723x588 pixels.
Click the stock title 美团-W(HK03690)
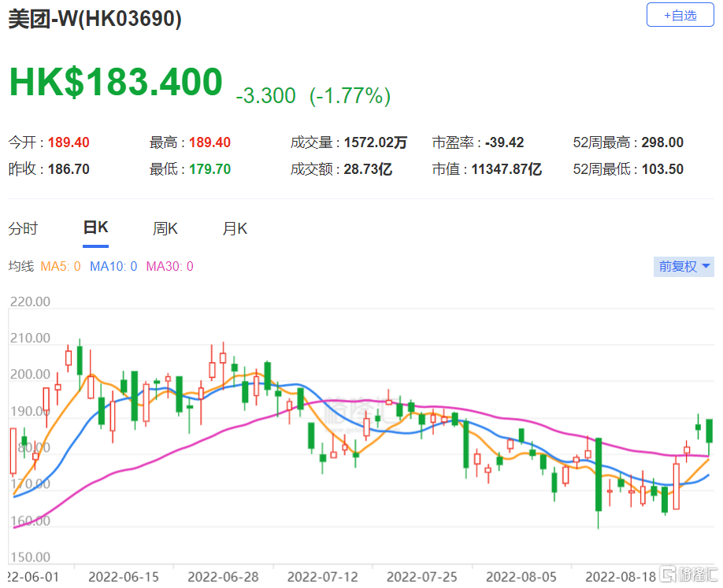tap(95, 19)
